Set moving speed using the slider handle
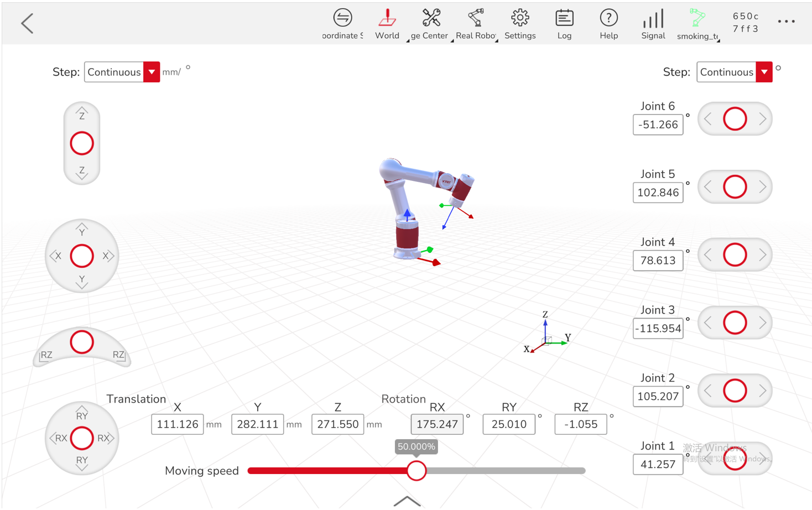 pos(417,471)
